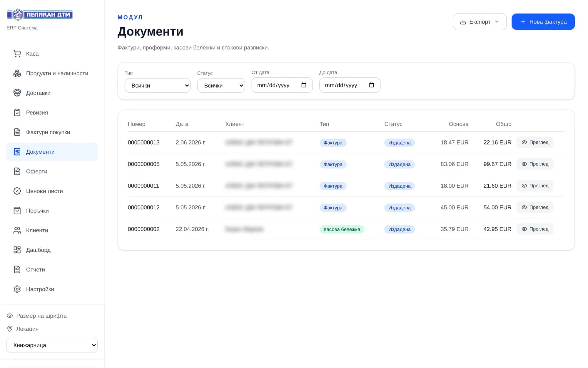Image resolution: width=588 pixels, height=368 pixels.
Task: Click the Пеликан ДТМ logo
Action: pos(40,14)
